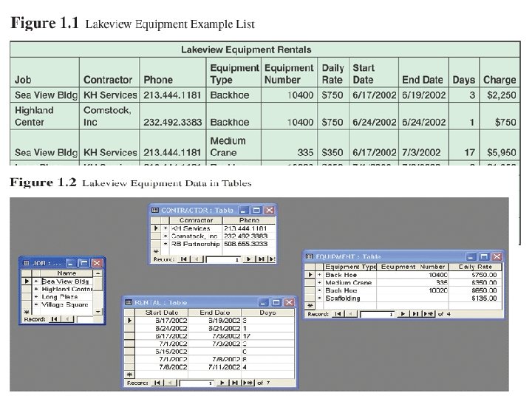Select the new-record asterisk row in RENTAL
Screen dimensions: 532x399
[129, 375]
